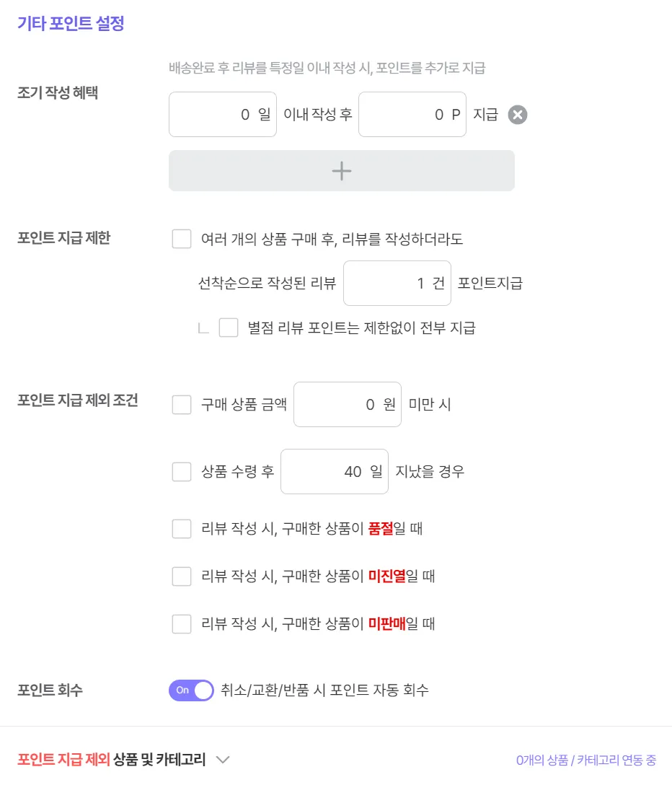
Task: Expand the excluded products and categories section
Action: point(223,760)
